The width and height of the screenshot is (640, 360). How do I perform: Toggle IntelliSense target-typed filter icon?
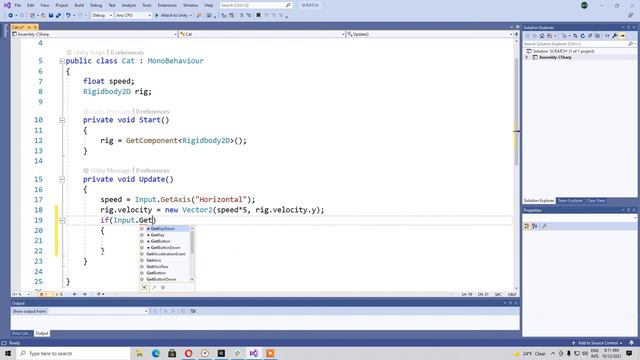tap(144, 287)
